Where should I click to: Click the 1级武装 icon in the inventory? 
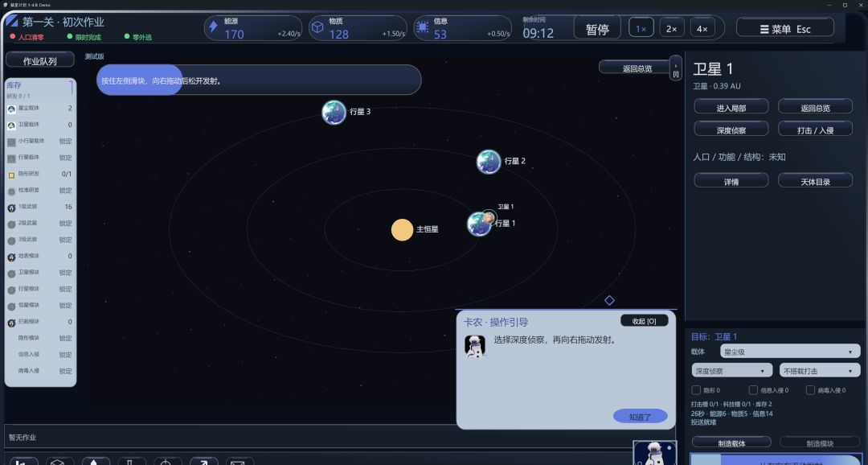pos(11,208)
